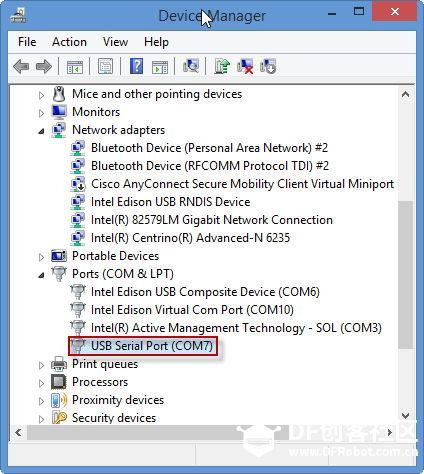The image size is (424, 474).
Task: Click the horizontal scrollbar left arrow
Action: pyautogui.click(x=18, y=433)
